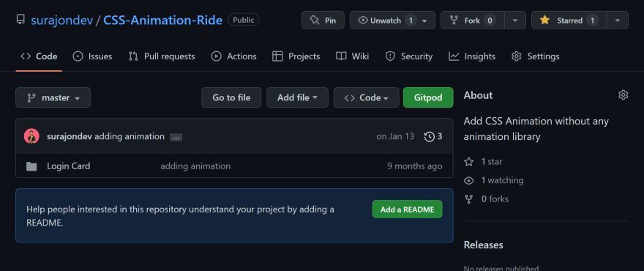Viewport: 644px width, 271px height.
Task: Edit About details with the gear icon
Action: tap(623, 95)
